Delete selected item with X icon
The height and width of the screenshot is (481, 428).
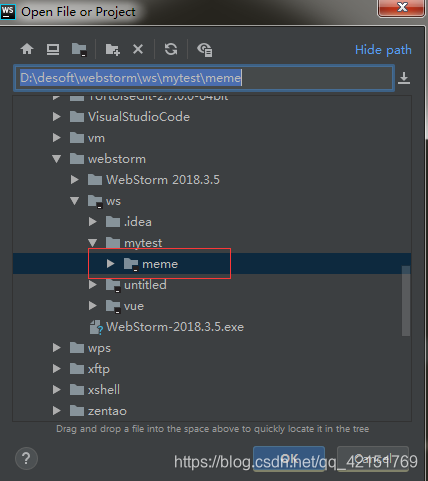(x=138, y=49)
